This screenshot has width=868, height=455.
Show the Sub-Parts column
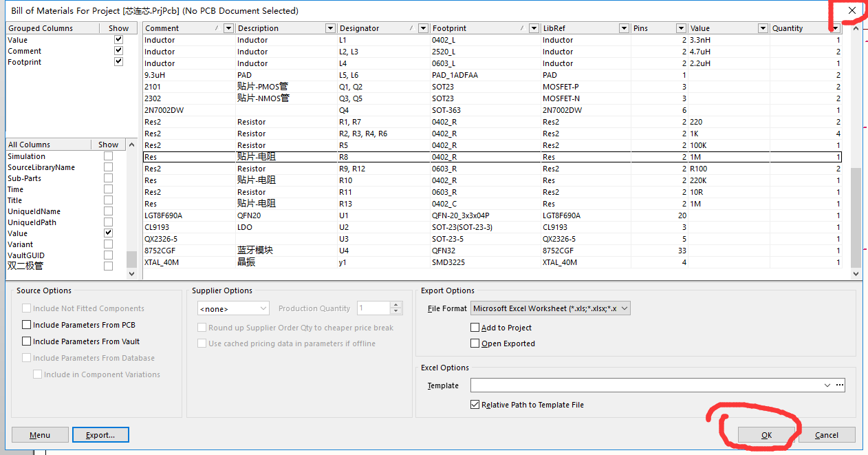click(108, 178)
